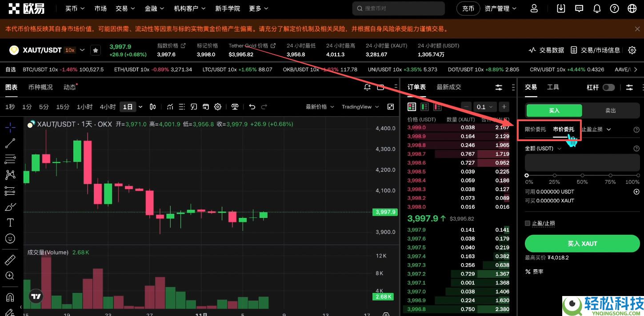
Task: Expand the 1日 timeframe dropdown
Action: click(140, 107)
